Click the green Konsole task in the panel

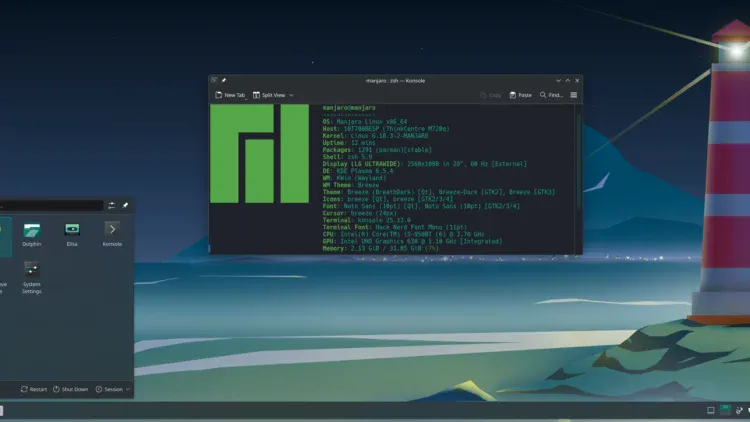(x=726, y=411)
